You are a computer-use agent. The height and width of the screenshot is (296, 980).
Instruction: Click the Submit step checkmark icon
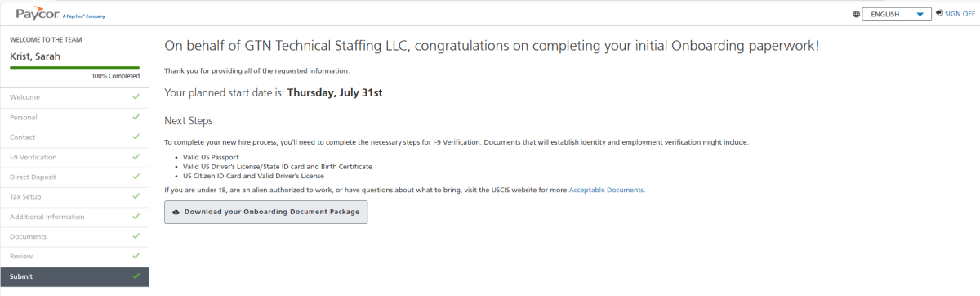(x=136, y=276)
